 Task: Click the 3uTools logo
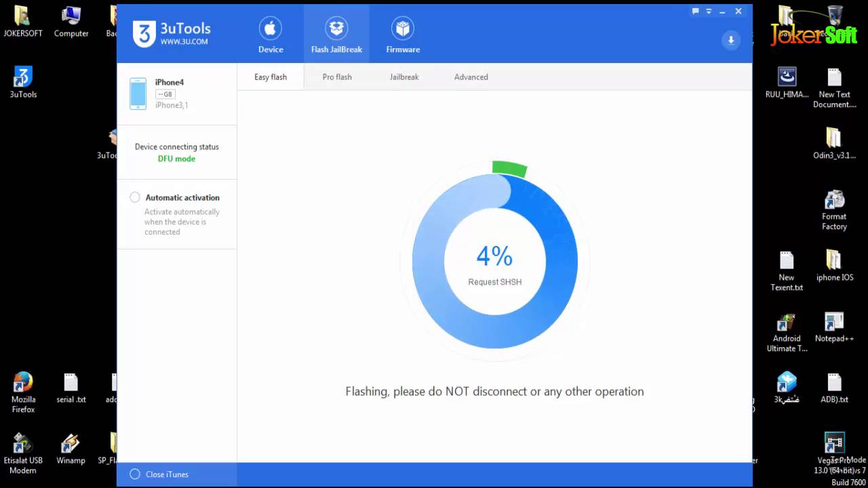(172, 34)
